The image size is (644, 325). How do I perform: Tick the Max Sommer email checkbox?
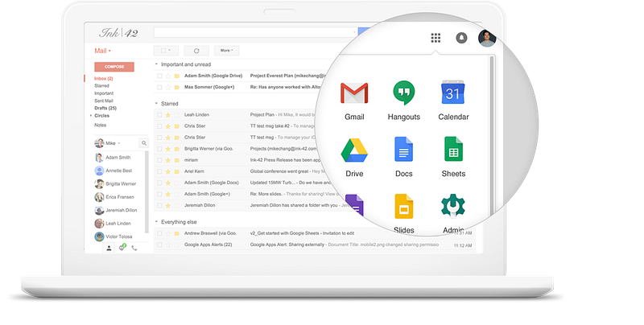(x=159, y=88)
